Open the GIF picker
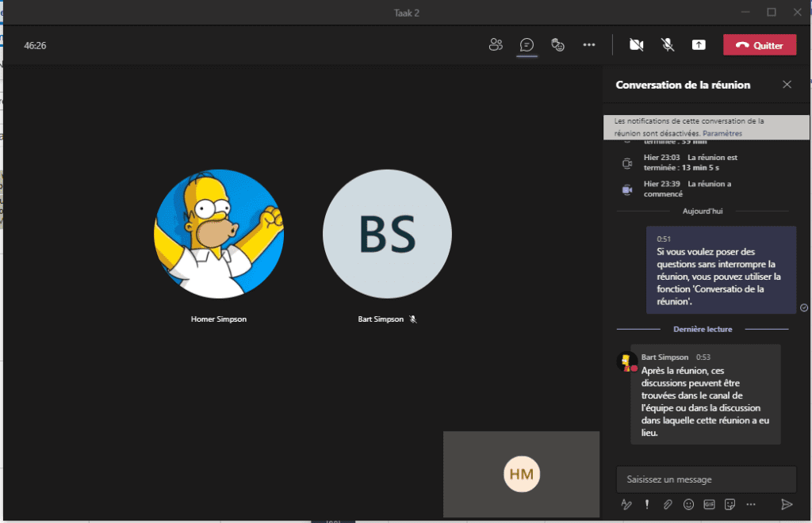This screenshot has height=523, width=812. [709, 504]
